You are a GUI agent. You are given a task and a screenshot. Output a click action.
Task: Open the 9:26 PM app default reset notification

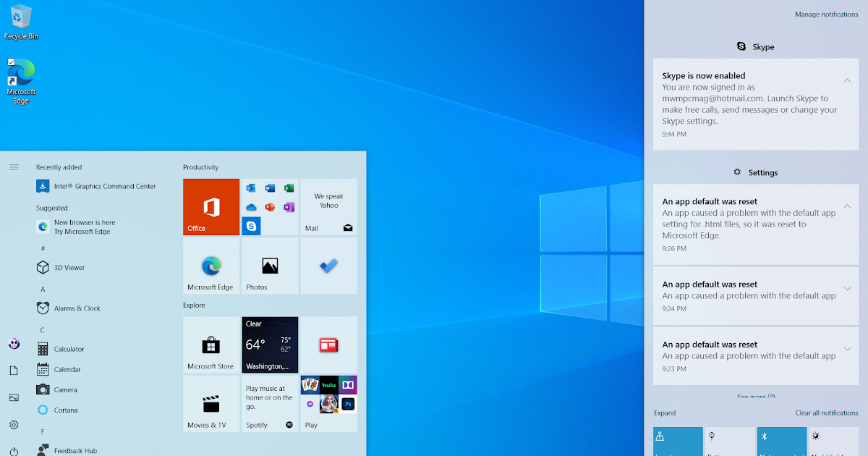click(755, 224)
